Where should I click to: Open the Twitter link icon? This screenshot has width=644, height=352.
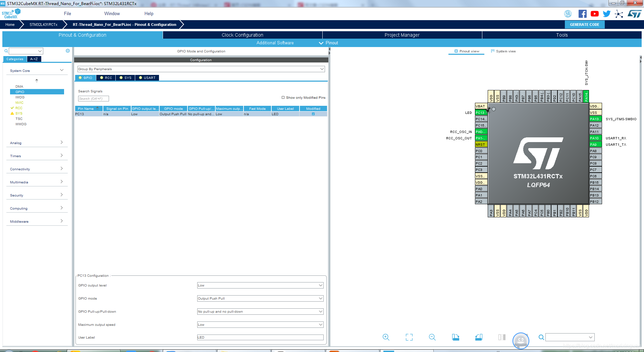tap(607, 14)
